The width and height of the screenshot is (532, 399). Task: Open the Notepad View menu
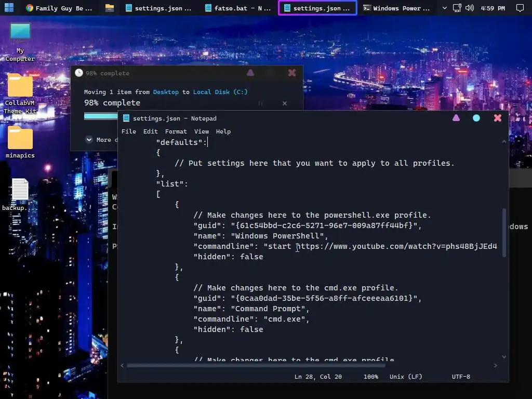(x=201, y=131)
